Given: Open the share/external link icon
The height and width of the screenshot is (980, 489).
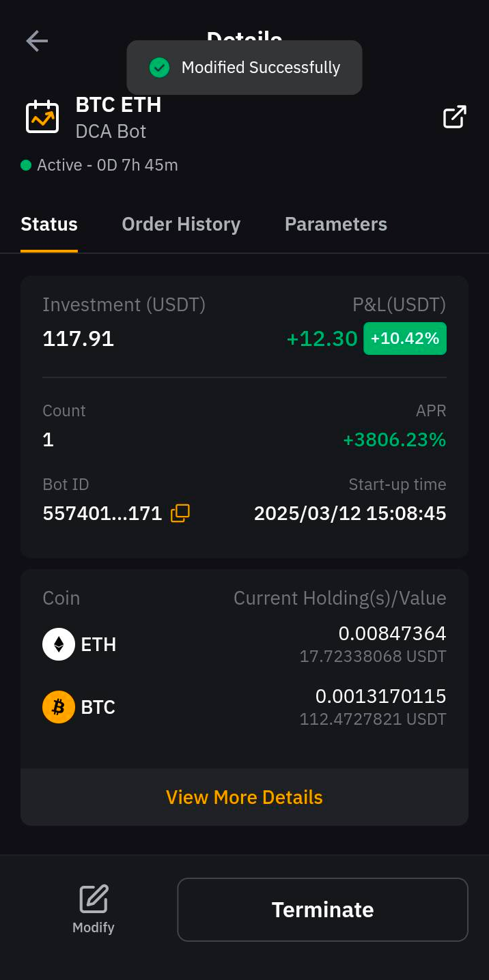Looking at the screenshot, I should 454,117.
